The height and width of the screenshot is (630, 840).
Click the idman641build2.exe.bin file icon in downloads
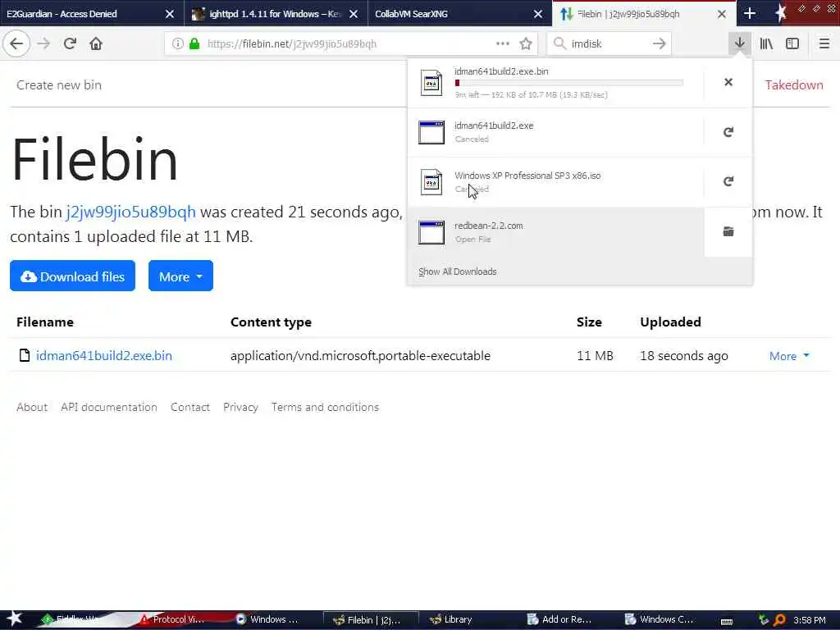[431, 83]
